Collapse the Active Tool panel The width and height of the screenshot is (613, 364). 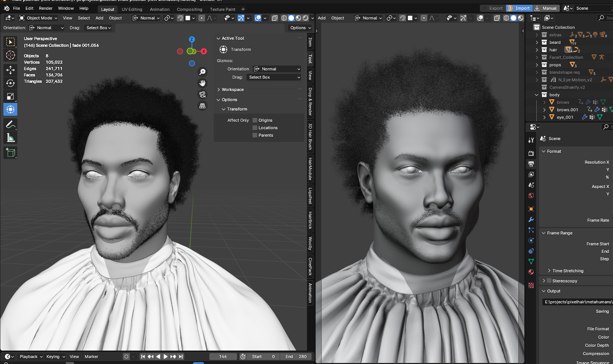click(218, 38)
